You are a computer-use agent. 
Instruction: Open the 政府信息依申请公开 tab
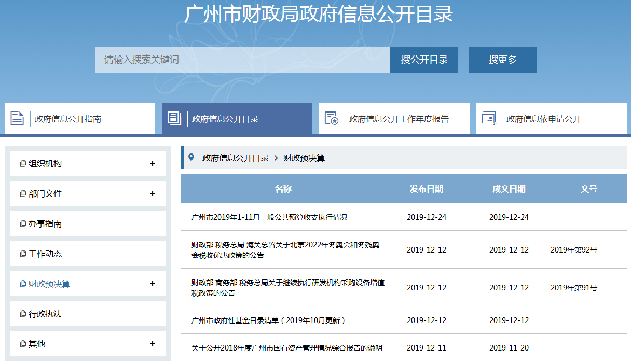point(543,119)
